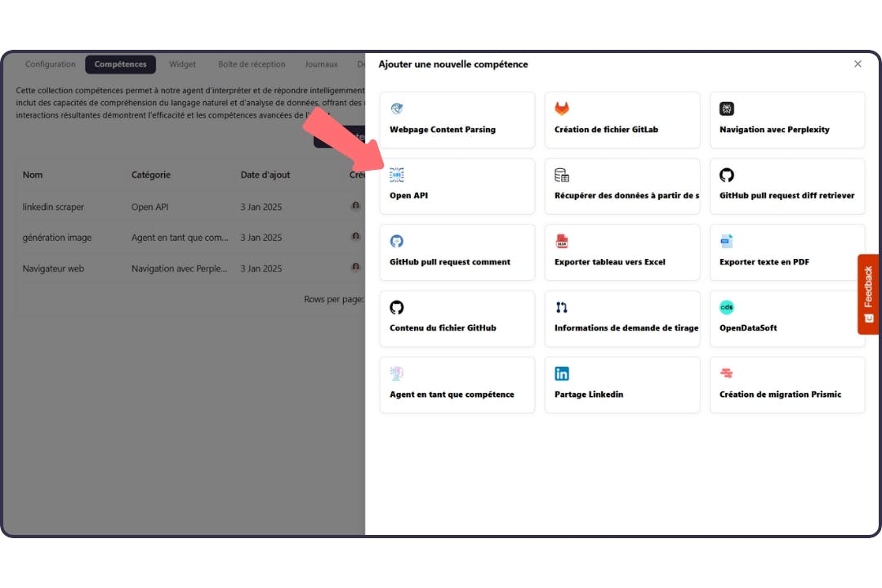Viewport: 882px width, 588px height.
Task: Click the linkedin scraper row name
Action: pos(53,207)
